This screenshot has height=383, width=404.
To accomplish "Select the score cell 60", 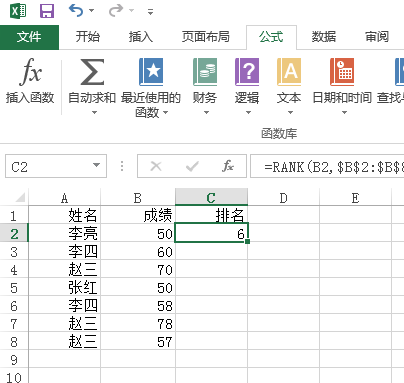I will (x=138, y=251).
